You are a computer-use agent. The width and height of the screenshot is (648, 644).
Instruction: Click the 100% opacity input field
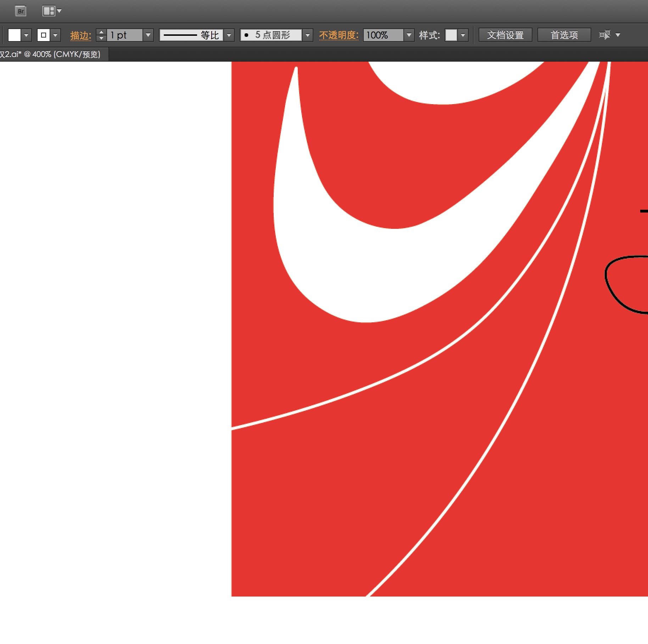pyautogui.click(x=384, y=35)
